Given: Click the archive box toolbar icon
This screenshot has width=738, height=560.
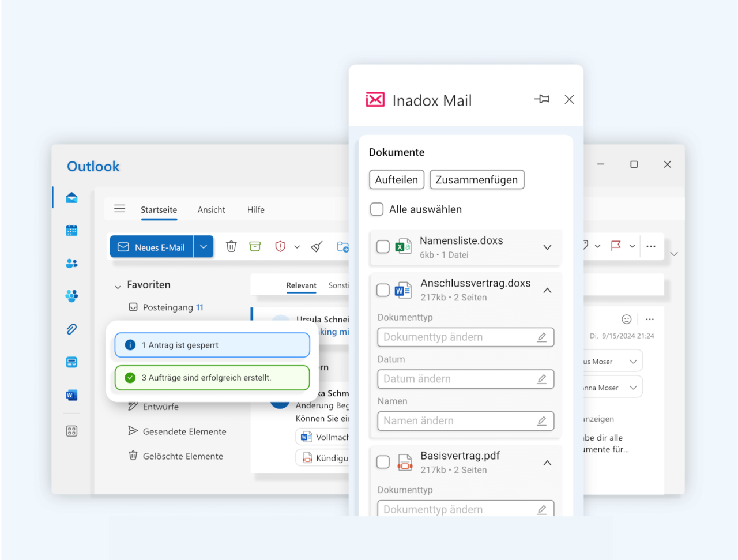Looking at the screenshot, I should (x=255, y=247).
